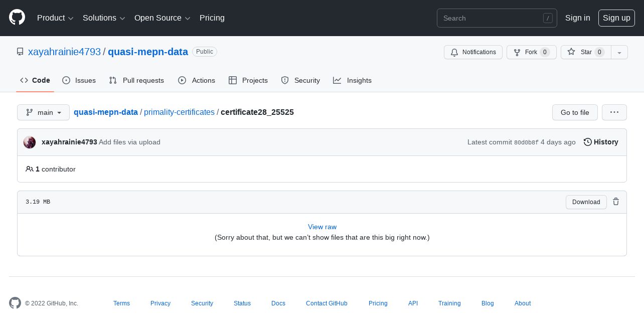
Task: Click the repository book icon
Action: (x=20, y=52)
